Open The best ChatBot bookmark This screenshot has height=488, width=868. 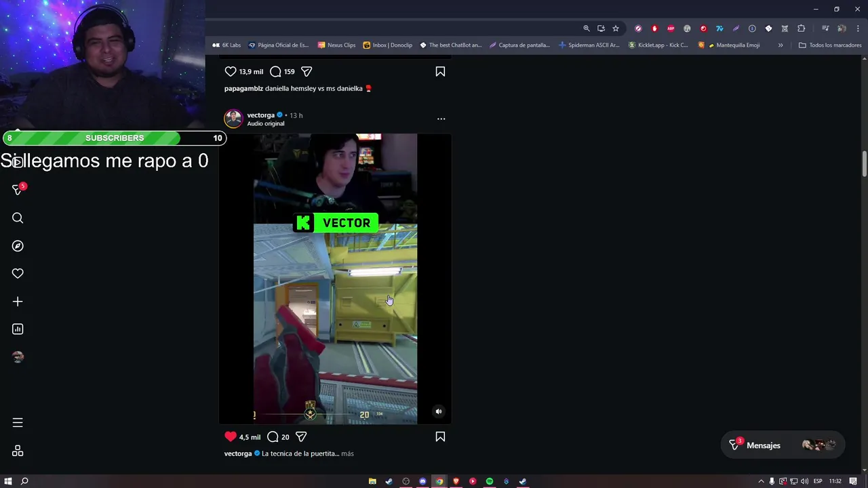[x=450, y=45]
